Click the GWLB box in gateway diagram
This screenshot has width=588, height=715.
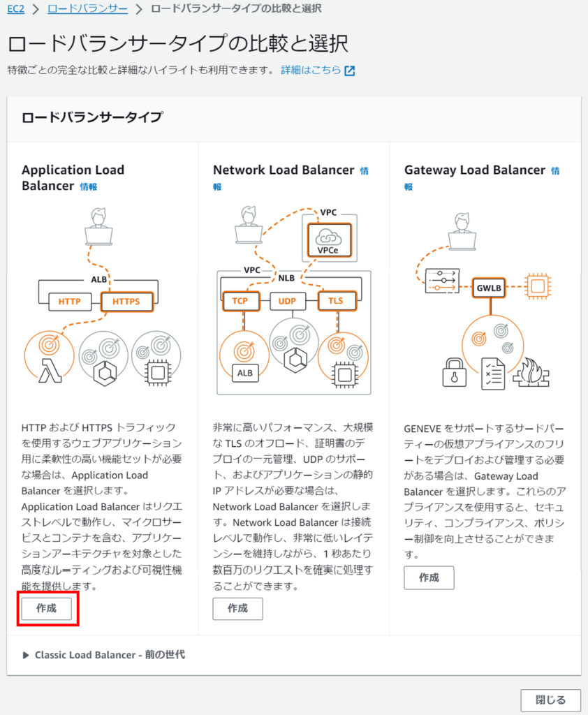coord(489,288)
